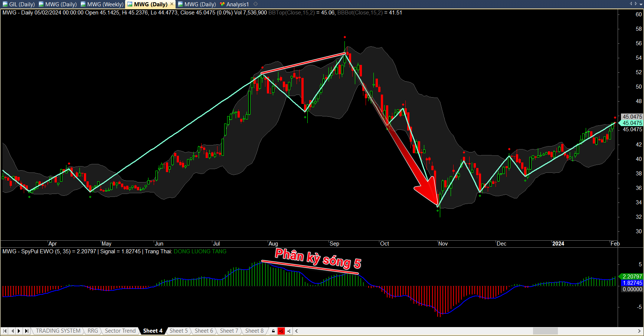644x336 pixels.
Task: Click the horizontal scrollbar left arrow
Action: click(x=297, y=331)
